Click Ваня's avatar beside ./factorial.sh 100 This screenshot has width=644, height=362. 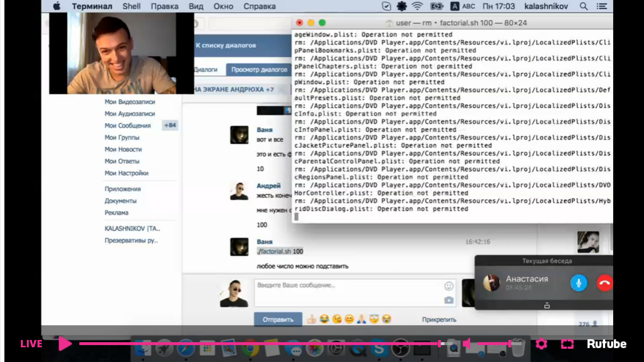(239, 247)
